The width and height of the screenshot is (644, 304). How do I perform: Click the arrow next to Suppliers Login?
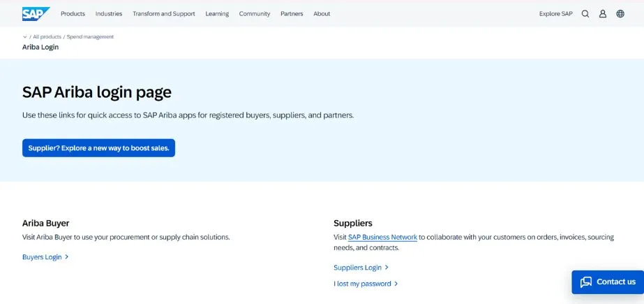tap(387, 268)
